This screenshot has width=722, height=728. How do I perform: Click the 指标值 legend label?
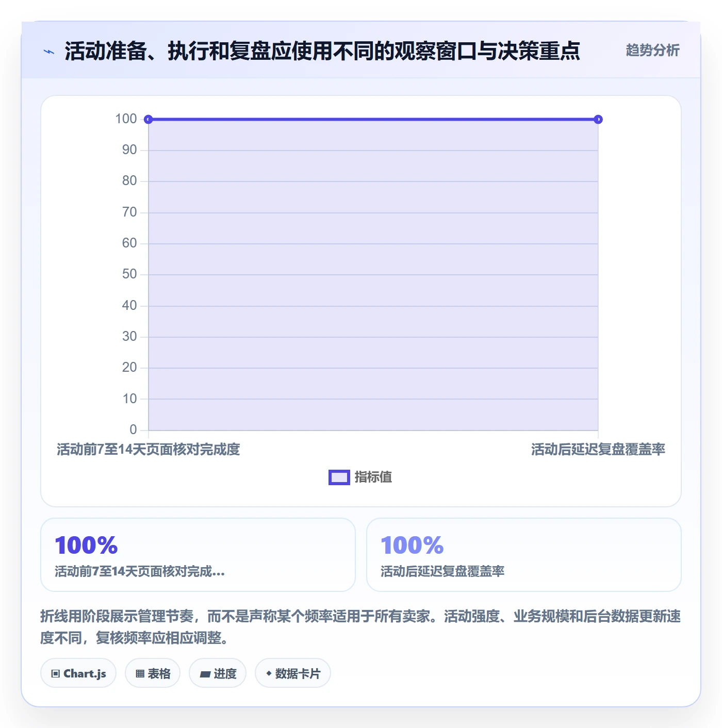coord(373,477)
